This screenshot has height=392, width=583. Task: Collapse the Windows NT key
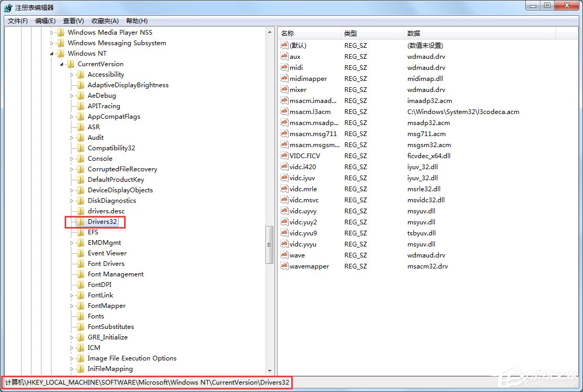[x=51, y=53]
